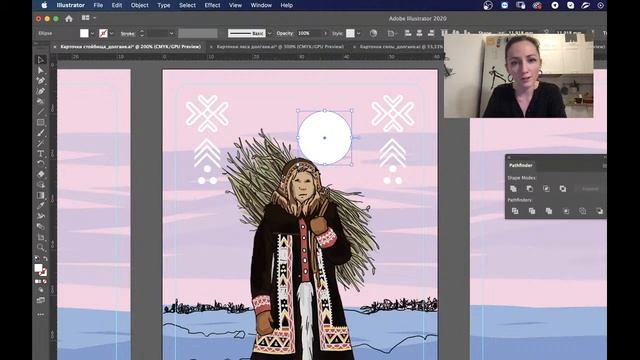Image resolution: width=640 pixels, height=360 pixels.
Task: Click the selected white ellipse on artboard
Action: (x=324, y=138)
